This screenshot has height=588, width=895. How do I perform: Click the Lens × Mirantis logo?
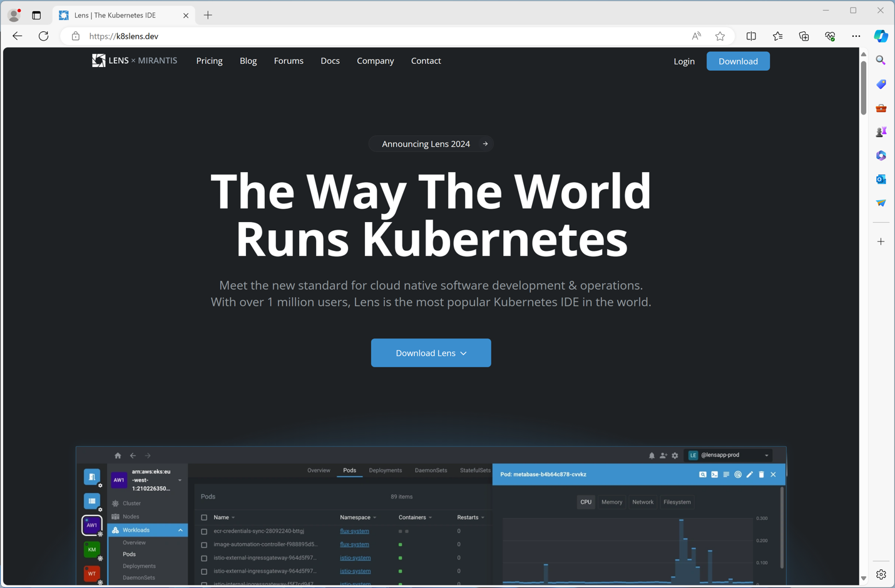click(135, 61)
